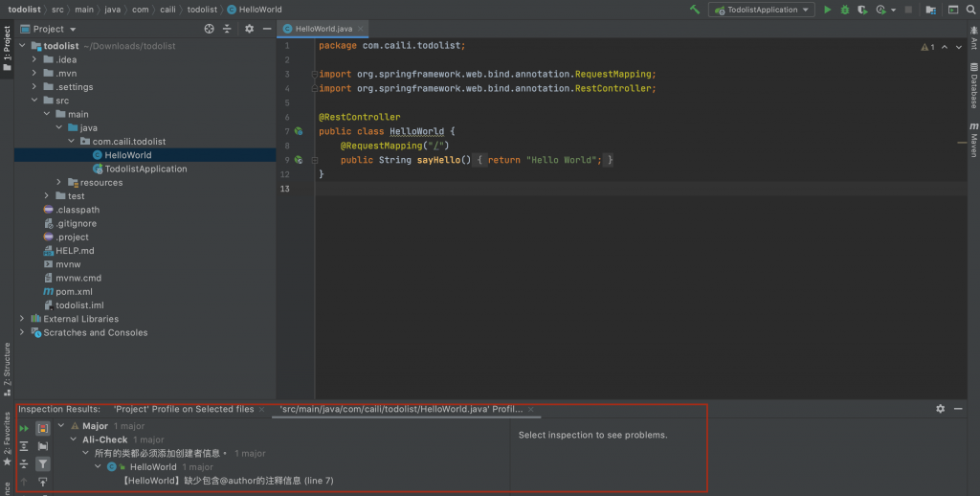Click 'com' in the breadcrumb navigation bar

tap(140, 10)
